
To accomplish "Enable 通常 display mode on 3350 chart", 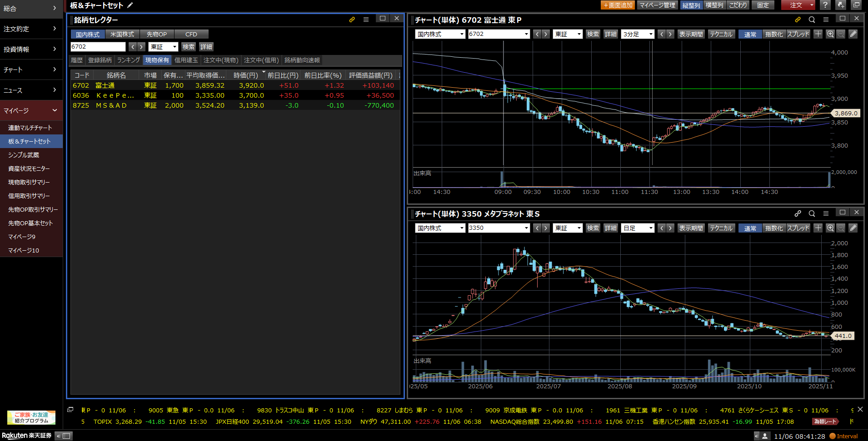I will tap(750, 228).
